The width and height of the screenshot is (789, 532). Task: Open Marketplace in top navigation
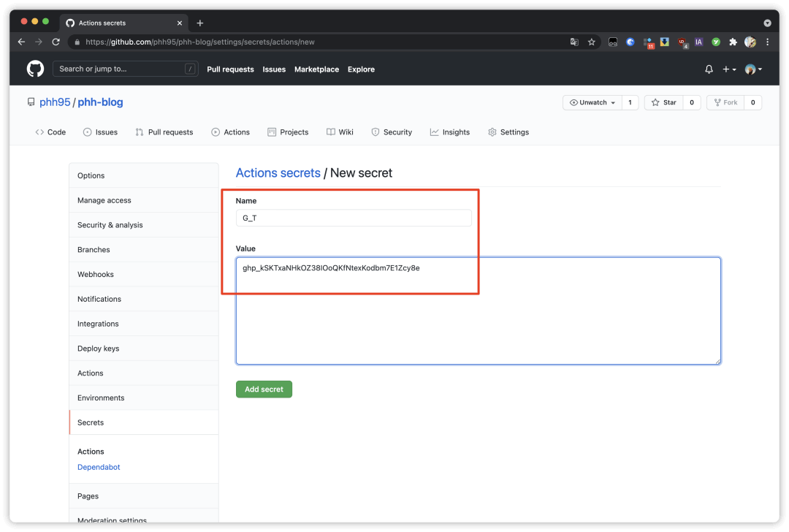click(316, 69)
